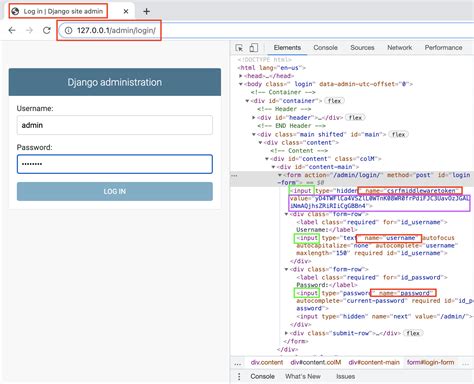The width and height of the screenshot is (474, 384).
Task: Open the drawer three-dot menu beside Console
Action: pos(239,376)
